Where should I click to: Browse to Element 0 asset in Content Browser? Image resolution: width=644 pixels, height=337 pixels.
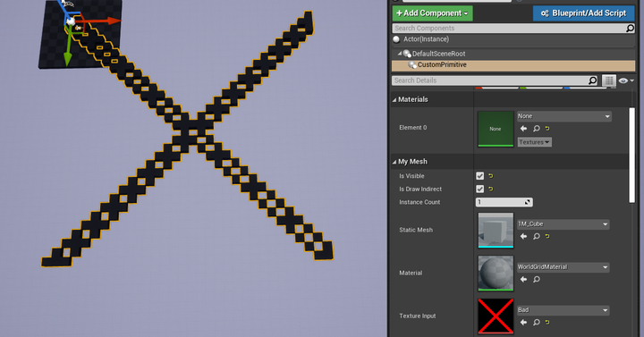pyautogui.click(x=536, y=129)
